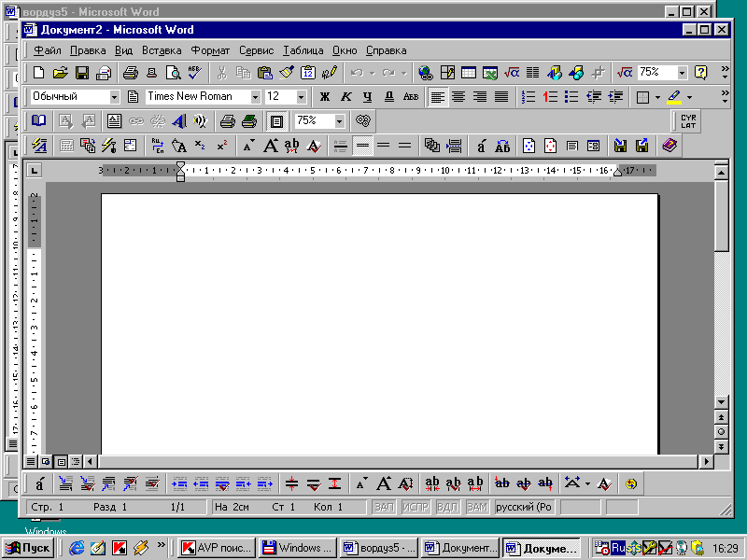Click the Пуск start button
This screenshot has height=560, width=747.
tap(28, 548)
